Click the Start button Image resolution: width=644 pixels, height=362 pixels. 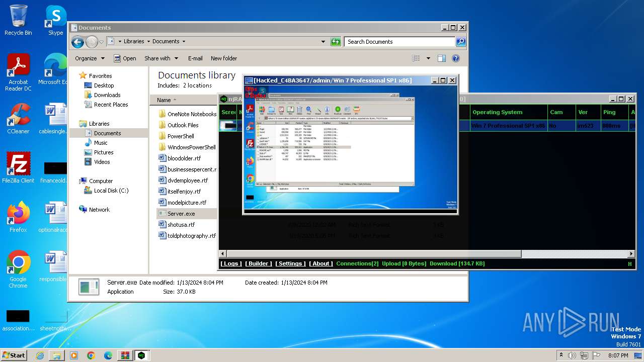coord(14,355)
